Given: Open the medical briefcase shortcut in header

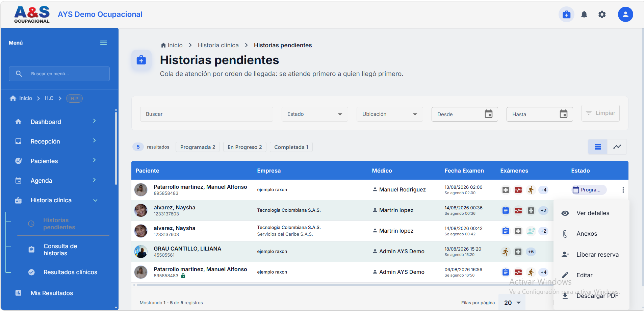Looking at the screenshot, I should [566, 15].
